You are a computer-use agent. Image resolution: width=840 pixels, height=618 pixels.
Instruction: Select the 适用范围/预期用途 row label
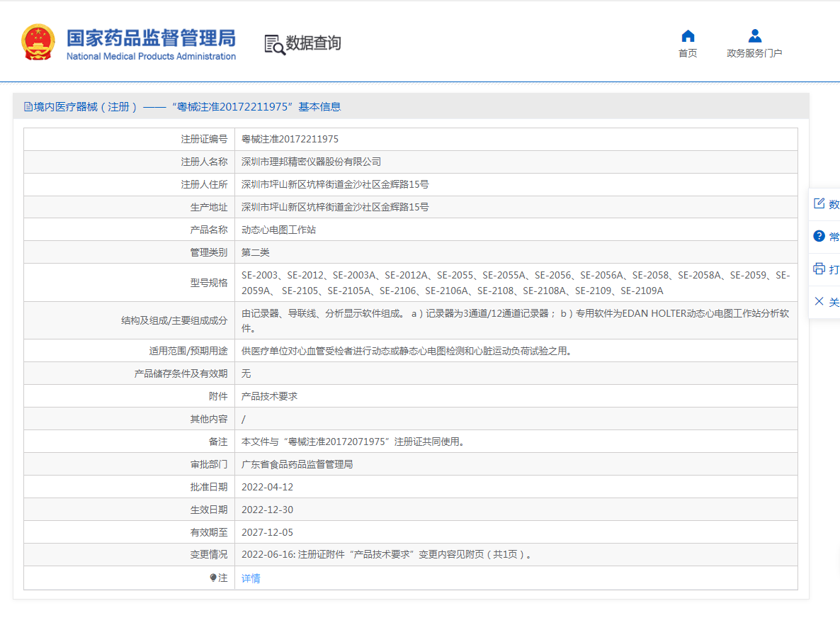pos(188,351)
